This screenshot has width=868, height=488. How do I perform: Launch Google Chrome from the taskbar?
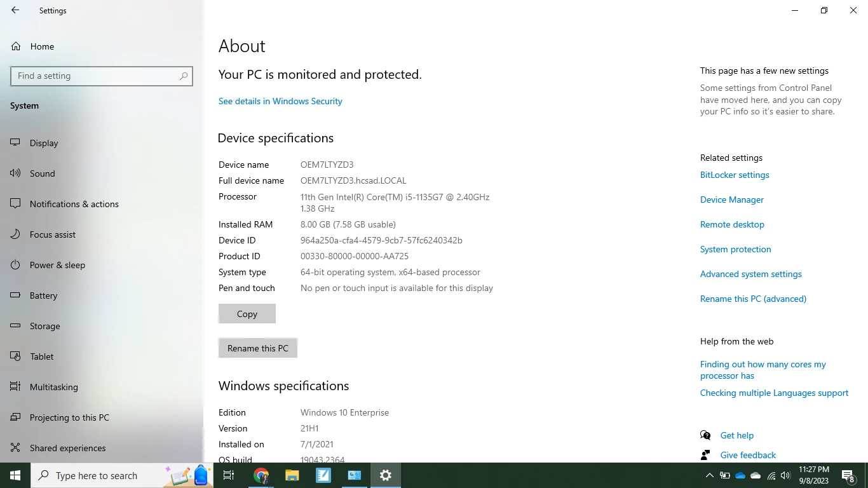(x=261, y=475)
